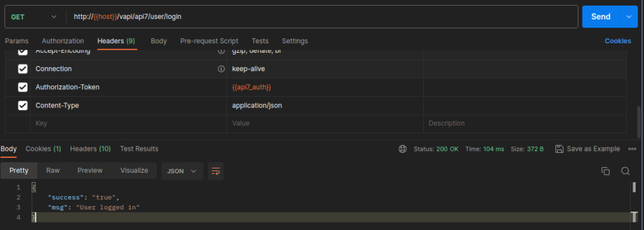Screen dimensions: 644x230
Task: Select the Visualize view
Action: pos(134,170)
